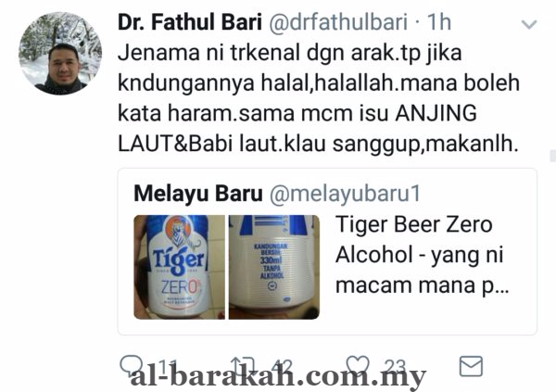Click the reply count beside the bubble
The image size is (556, 392).
tap(167, 366)
